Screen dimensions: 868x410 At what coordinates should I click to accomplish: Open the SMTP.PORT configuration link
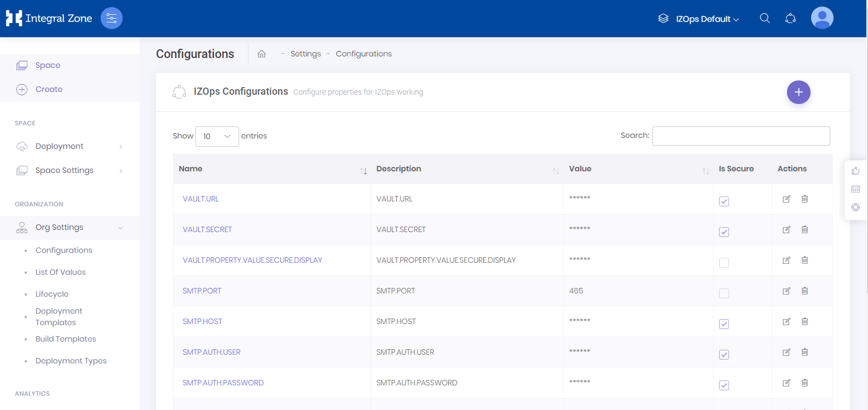coord(202,291)
